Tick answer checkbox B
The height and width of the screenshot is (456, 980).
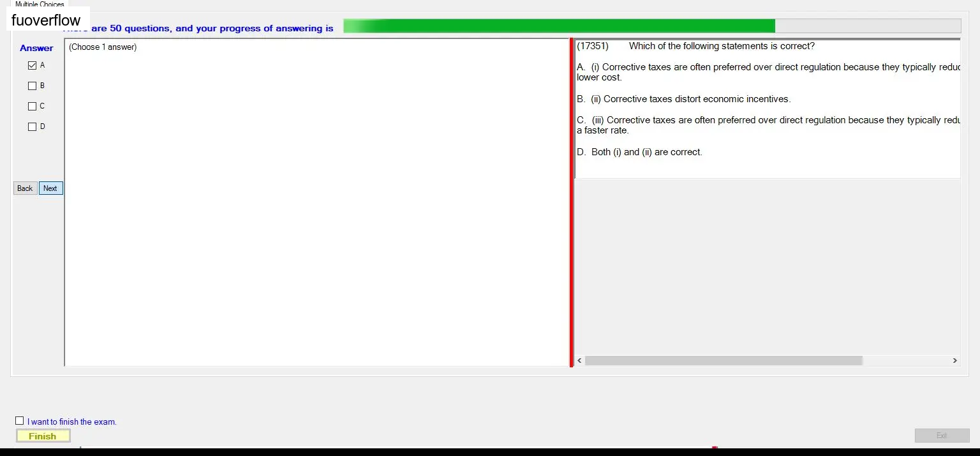point(32,86)
